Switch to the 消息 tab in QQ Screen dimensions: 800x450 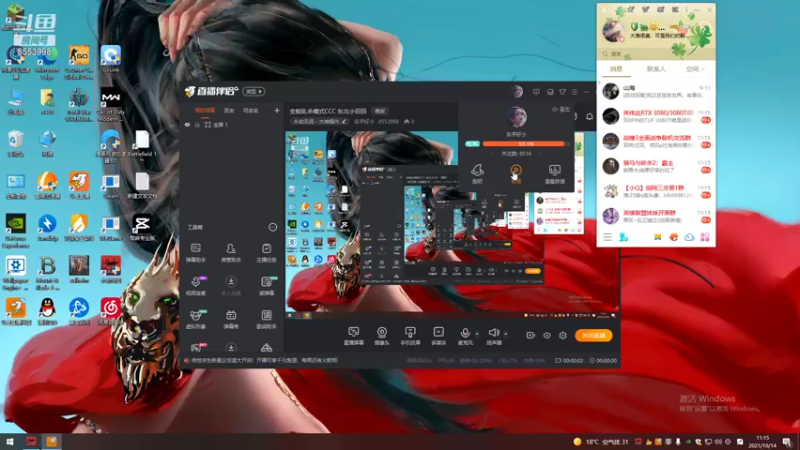click(616, 69)
